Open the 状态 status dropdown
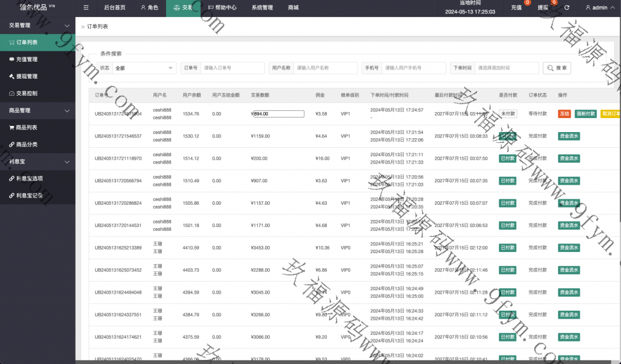This screenshot has width=621, height=364. coord(144,68)
